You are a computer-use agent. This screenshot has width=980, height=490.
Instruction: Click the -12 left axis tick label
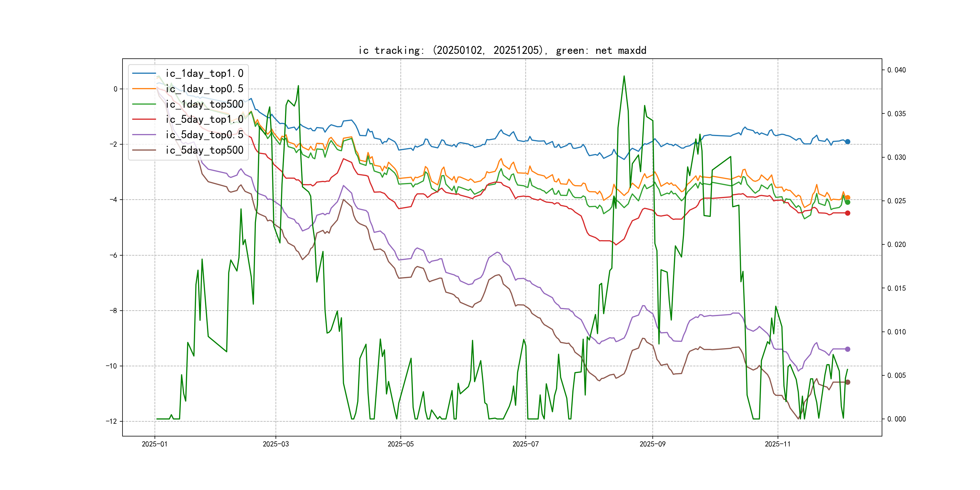pyautogui.click(x=112, y=421)
